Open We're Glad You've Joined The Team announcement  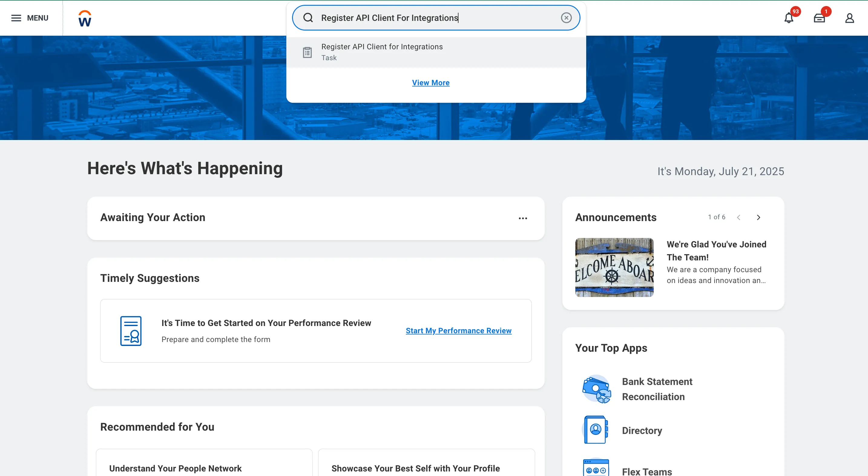pos(716,250)
